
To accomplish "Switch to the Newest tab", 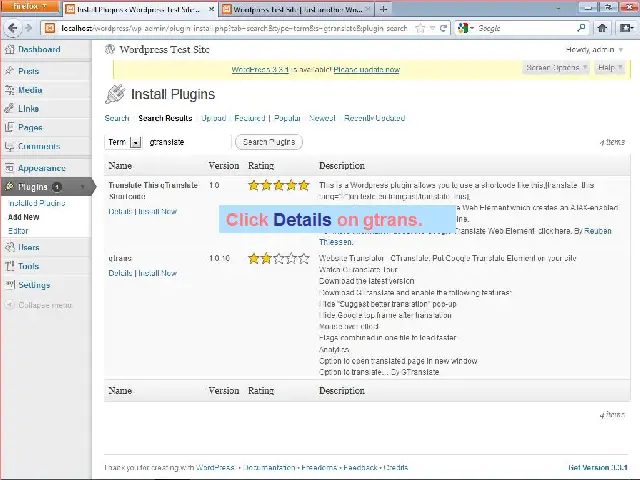I will click(322, 118).
